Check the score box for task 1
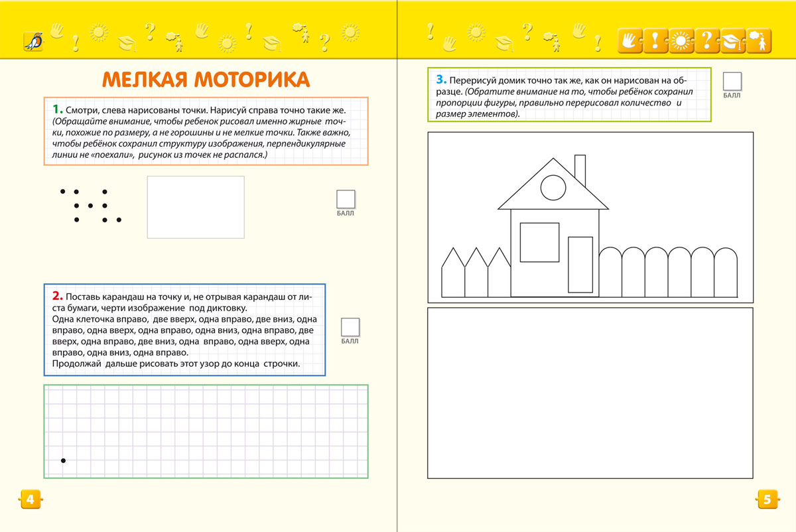Image resolution: width=796 pixels, height=532 pixels. 346,199
